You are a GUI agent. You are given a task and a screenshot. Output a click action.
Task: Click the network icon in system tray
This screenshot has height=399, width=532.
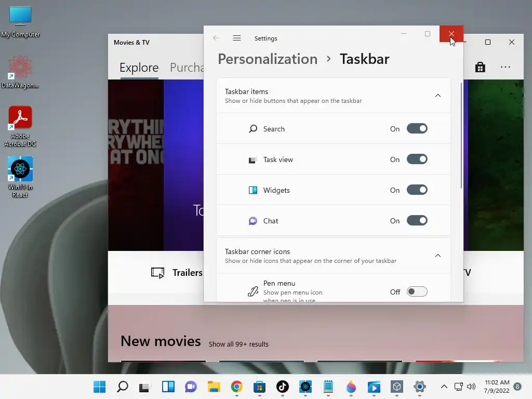pyautogui.click(x=458, y=387)
